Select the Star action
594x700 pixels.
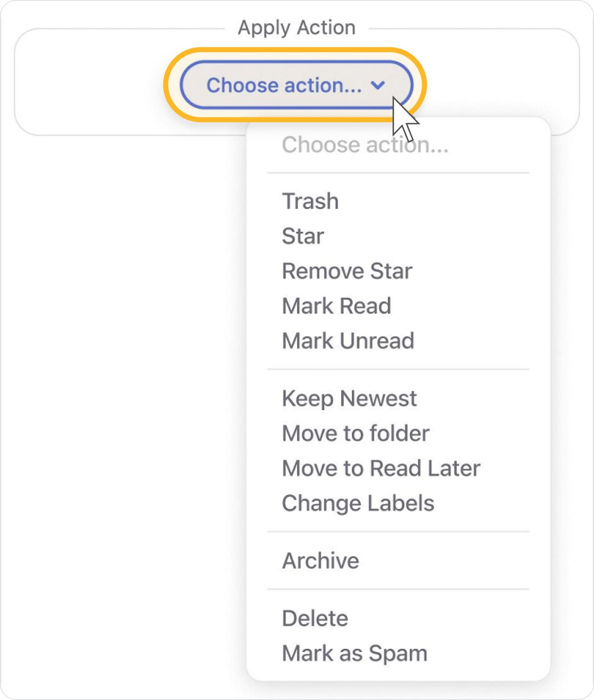point(303,236)
